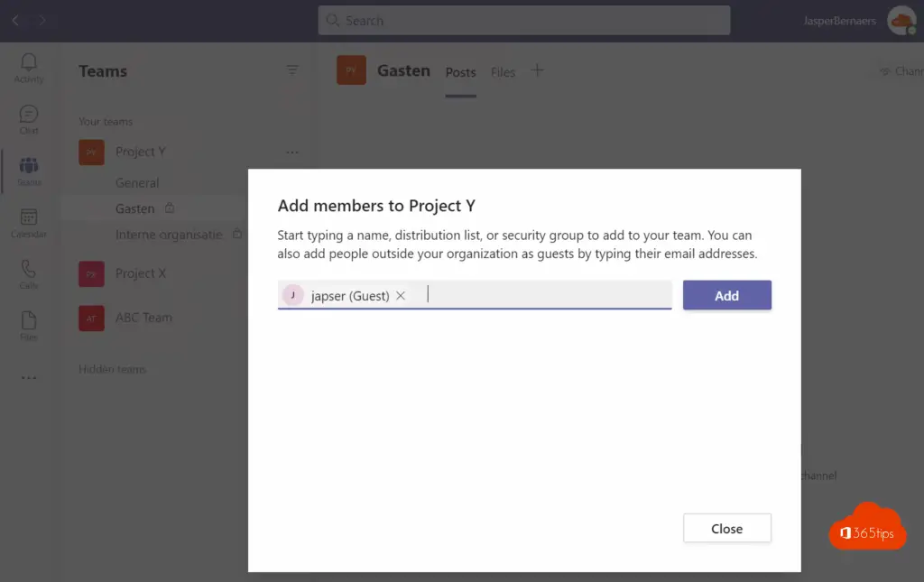Click the Teams filter icon

(x=292, y=70)
